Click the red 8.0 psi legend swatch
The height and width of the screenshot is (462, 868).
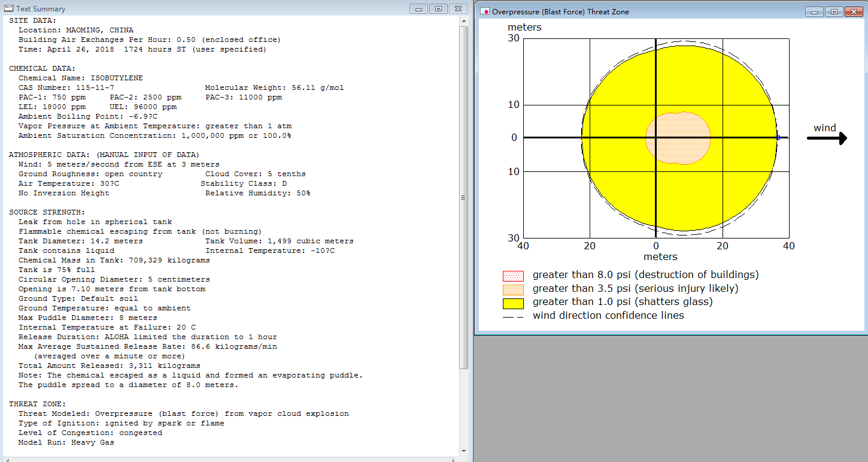(513, 276)
